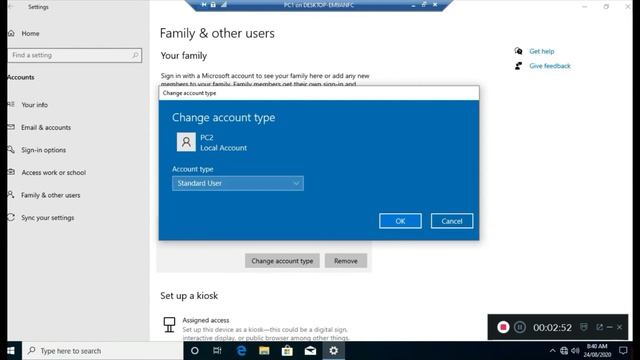Click the search magnifier in Find a setting

(x=135, y=55)
